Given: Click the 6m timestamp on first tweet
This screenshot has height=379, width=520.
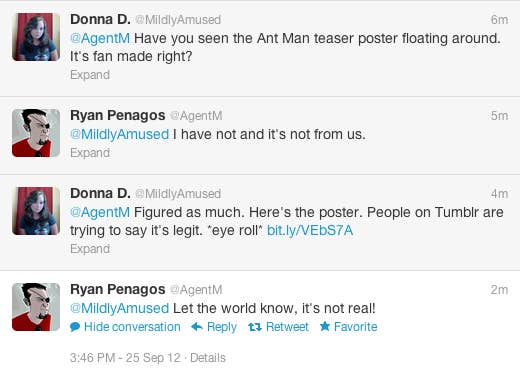Looking at the screenshot, I should (x=499, y=20).
